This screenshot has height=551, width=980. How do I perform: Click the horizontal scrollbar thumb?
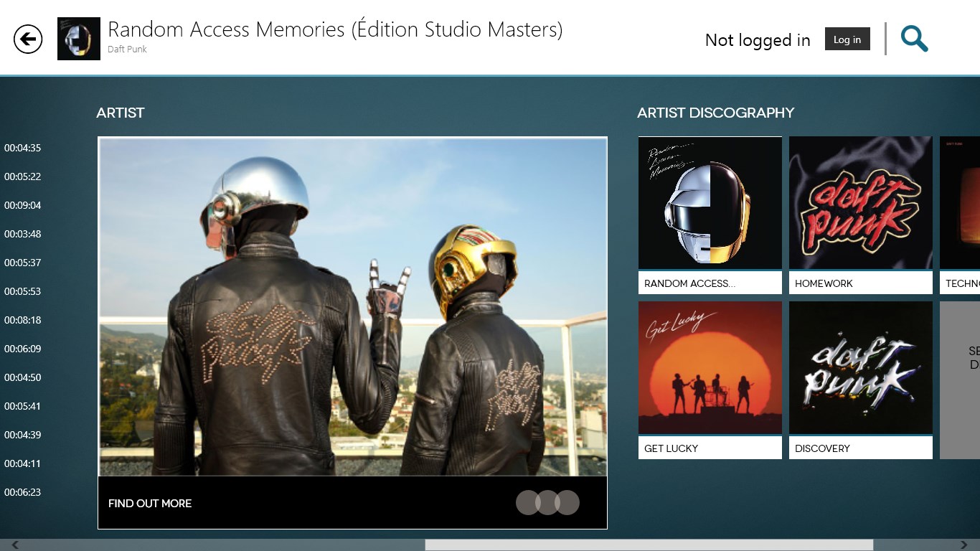pos(649,545)
